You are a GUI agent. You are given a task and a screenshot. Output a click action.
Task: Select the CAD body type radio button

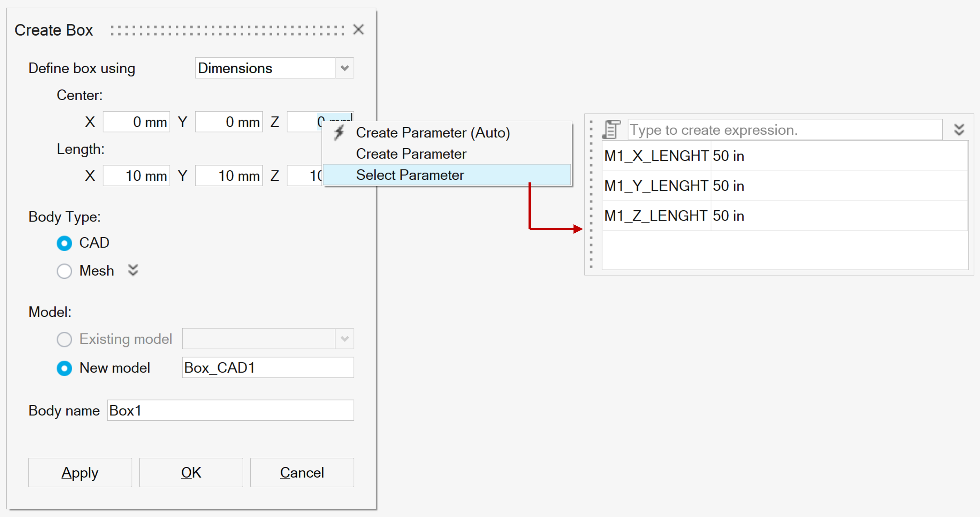(x=64, y=243)
